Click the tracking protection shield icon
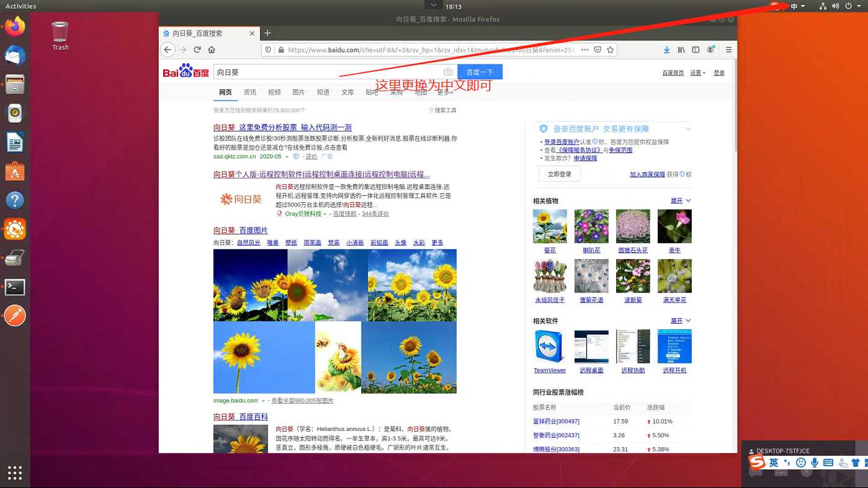868x488 pixels. click(268, 50)
